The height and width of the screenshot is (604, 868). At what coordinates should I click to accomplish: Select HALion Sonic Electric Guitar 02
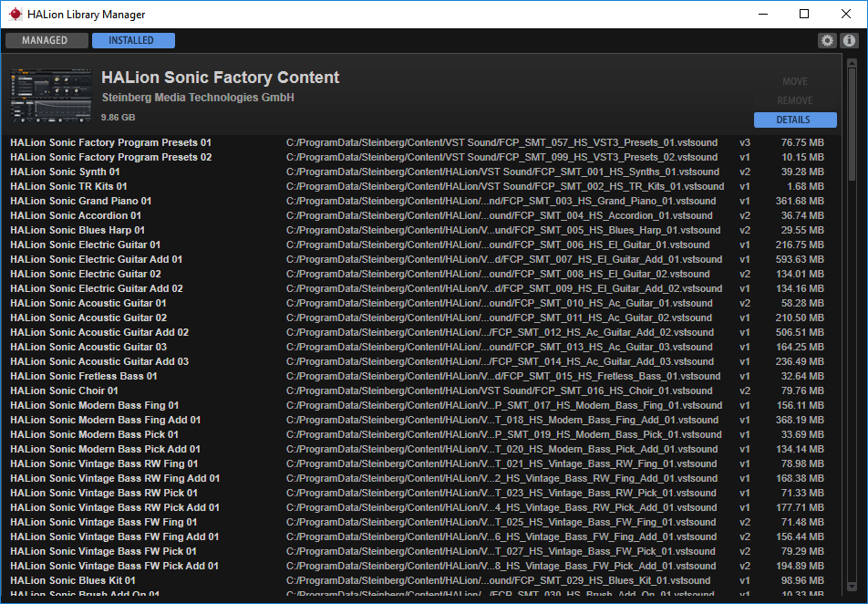pyautogui.click(x=86, y=274)
